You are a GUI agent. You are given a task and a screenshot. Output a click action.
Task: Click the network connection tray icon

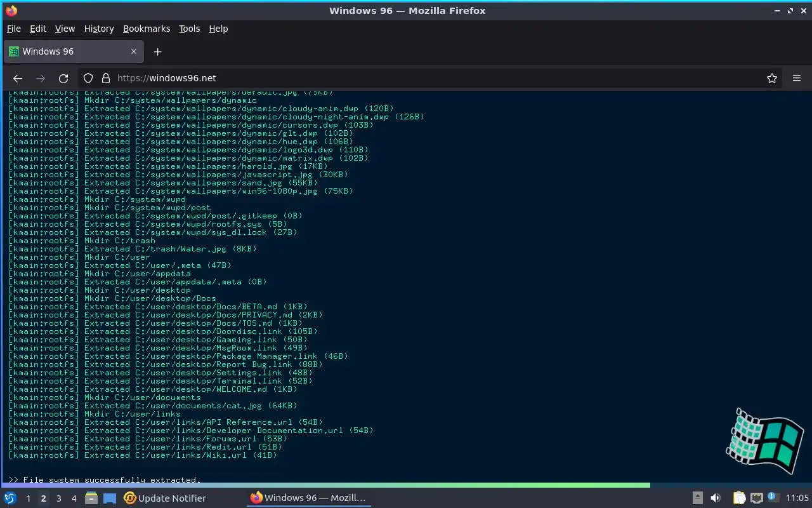(756, 498)
